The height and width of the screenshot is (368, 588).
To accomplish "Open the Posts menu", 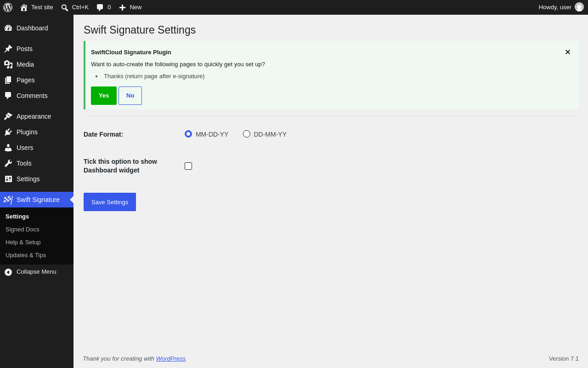I will pyautogui.click(x=37, y=49).
